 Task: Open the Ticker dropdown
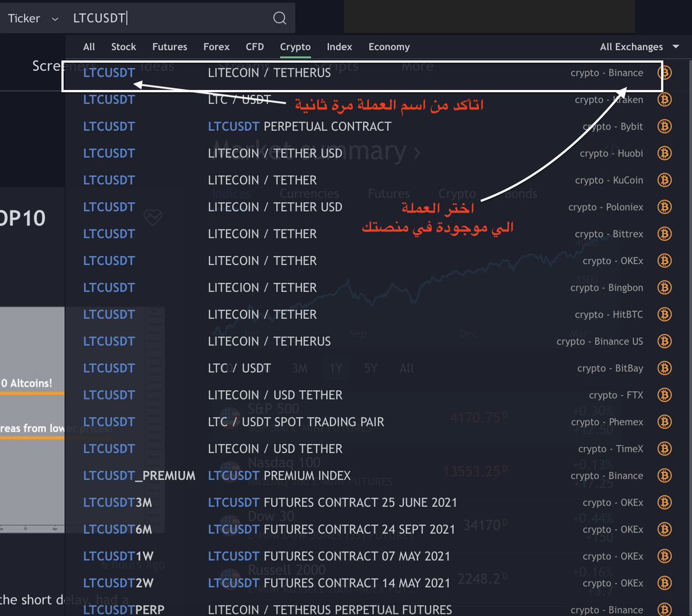[x=33, y=18]
